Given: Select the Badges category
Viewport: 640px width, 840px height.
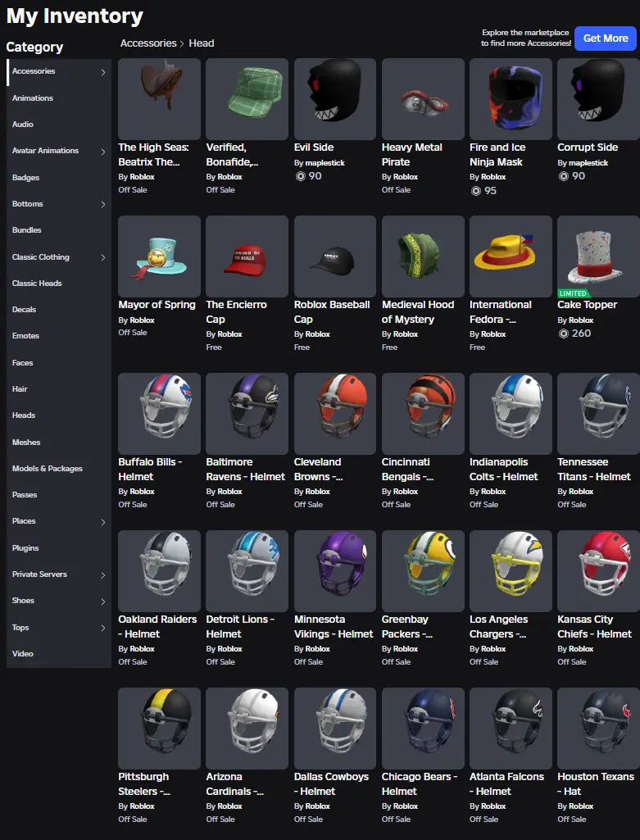Looking at the screenshot, I should click(26, 178).
